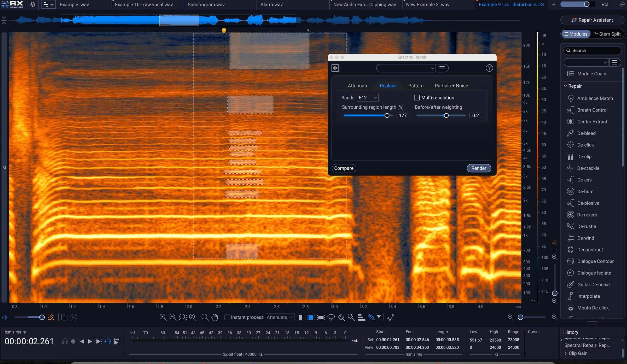
Task: Open the Repair Assistant
Action: (592, 20)
